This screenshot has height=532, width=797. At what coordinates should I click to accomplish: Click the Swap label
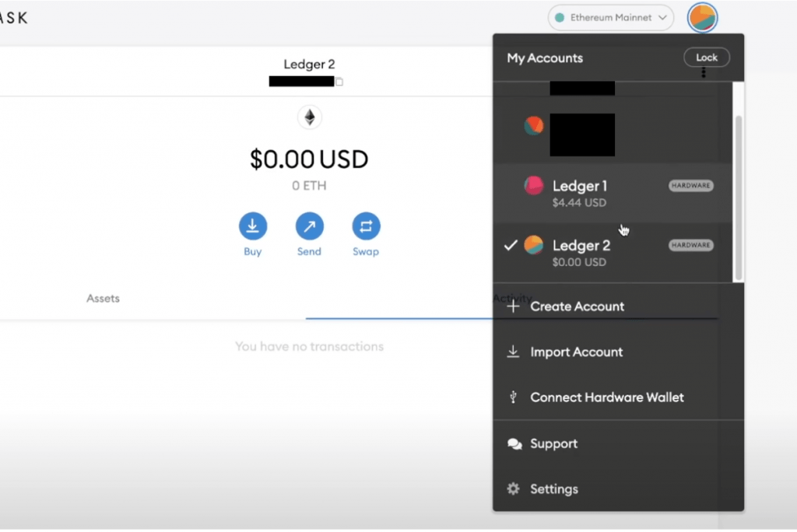point(366,251)
